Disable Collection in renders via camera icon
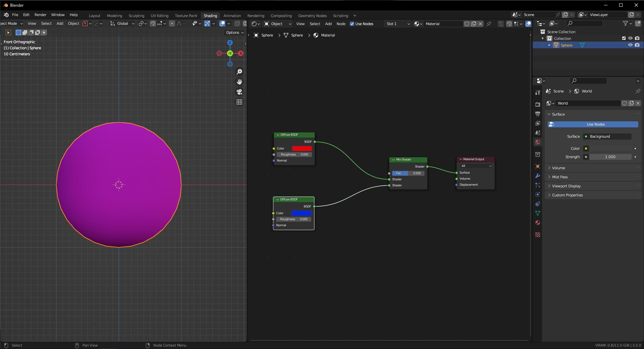The image size is (644, 349). pyautogui.click(x=637, y=38)
